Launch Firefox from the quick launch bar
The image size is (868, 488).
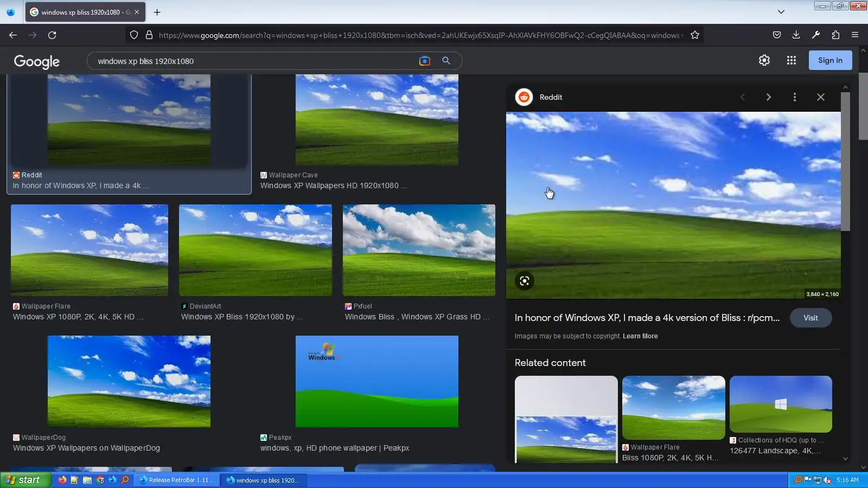tap(62, 480)
